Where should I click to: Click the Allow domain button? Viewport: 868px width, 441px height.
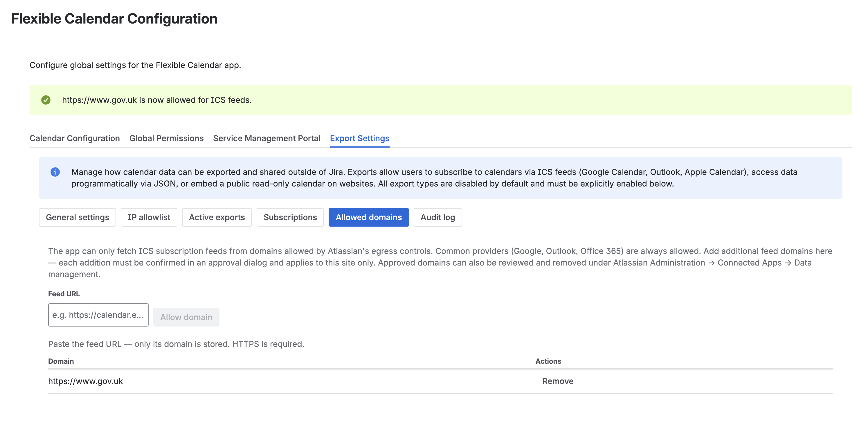pyautogui.click(x=186, y=317)
